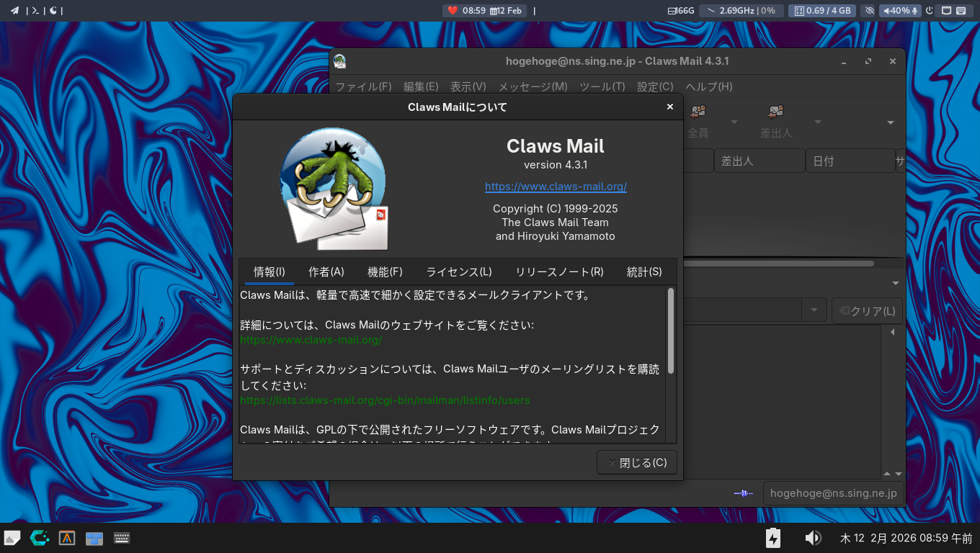Click the disk usage 66G indicator
The width and height of the screenshot is (980, 553).
coord(681,11)
